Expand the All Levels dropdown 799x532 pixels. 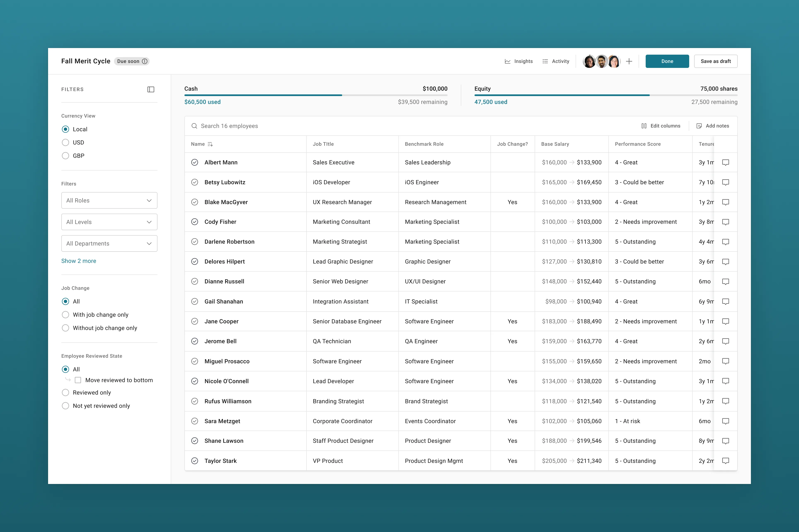coord(109,222)
